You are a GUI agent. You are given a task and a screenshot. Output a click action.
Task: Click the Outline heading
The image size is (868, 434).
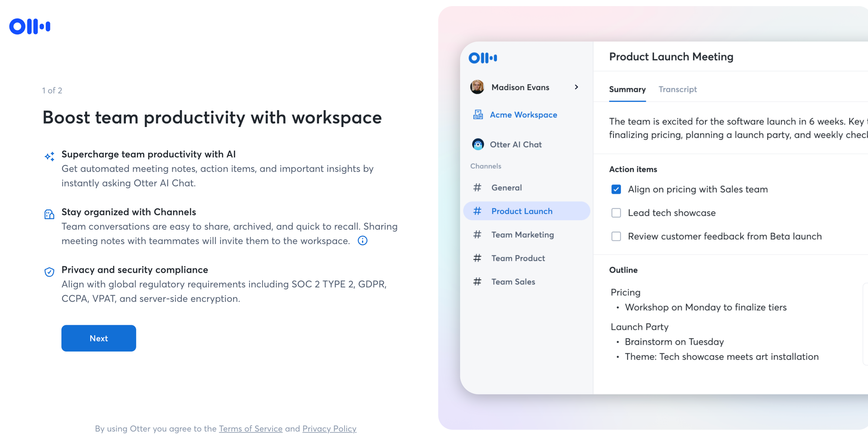point(623,270)
